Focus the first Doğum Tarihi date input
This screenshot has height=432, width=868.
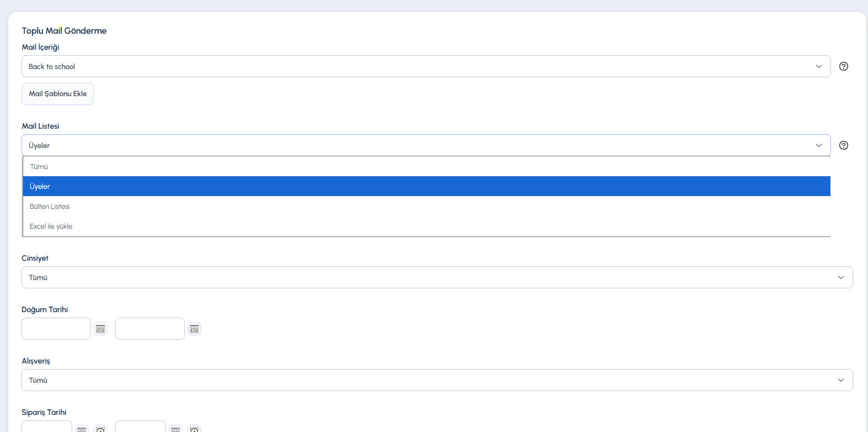tap(56, 329)
